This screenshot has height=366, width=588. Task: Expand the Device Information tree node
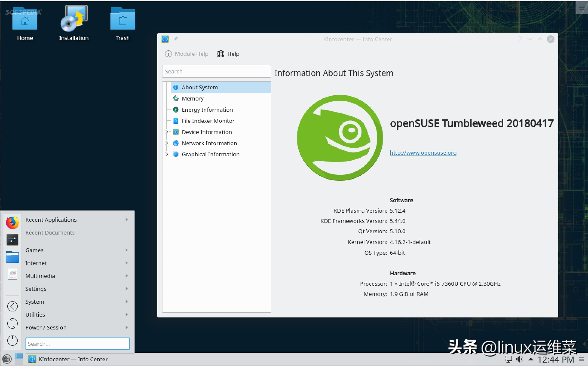pos(167,132)
